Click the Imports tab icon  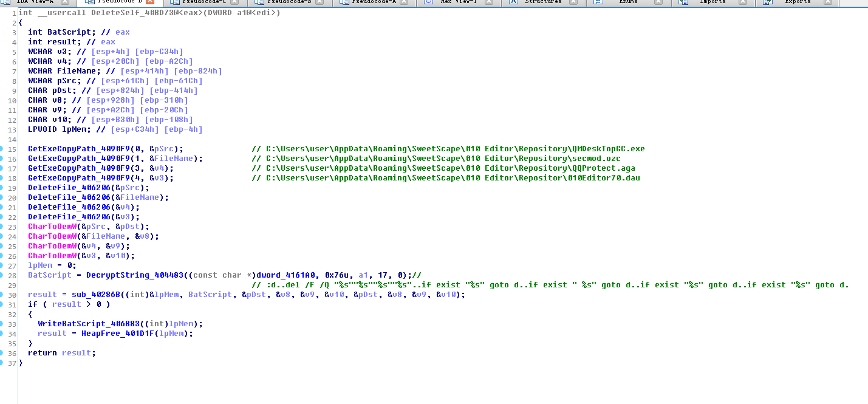[x=683, y=2]
